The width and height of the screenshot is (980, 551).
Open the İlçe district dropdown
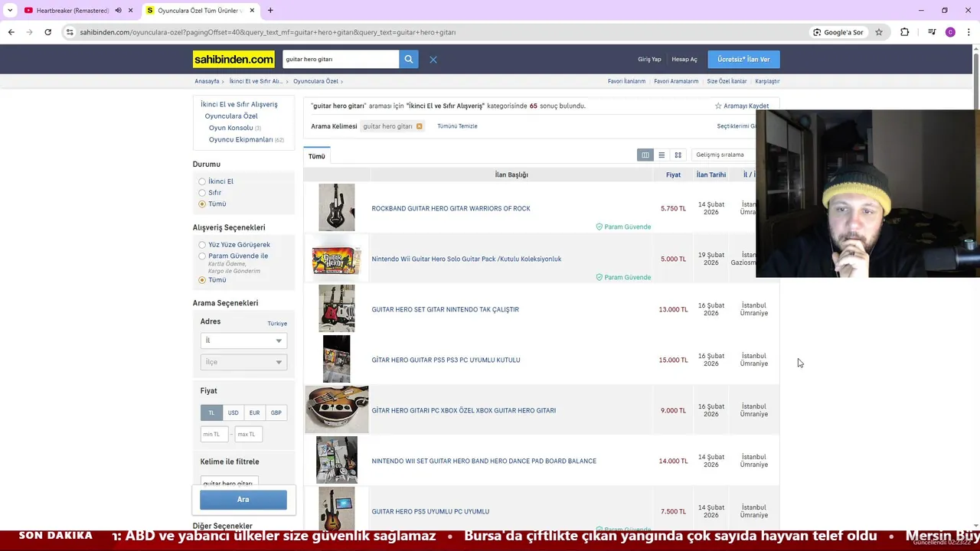243,362
